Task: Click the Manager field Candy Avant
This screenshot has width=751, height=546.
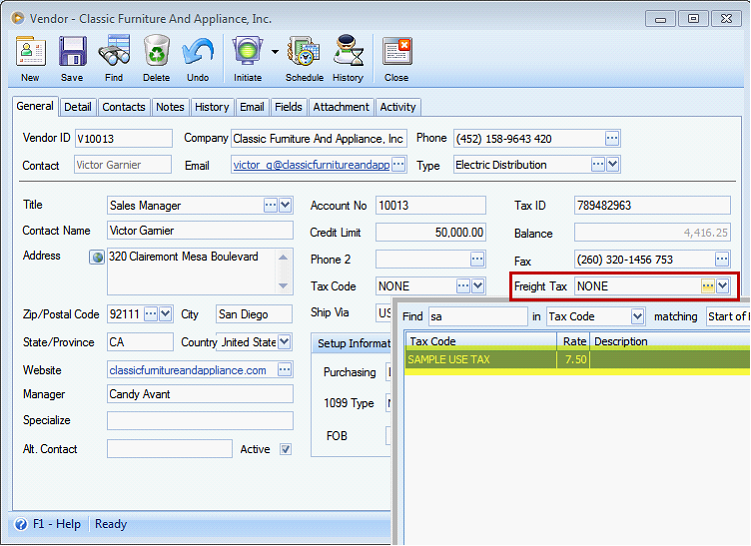Action: (200, 394)
